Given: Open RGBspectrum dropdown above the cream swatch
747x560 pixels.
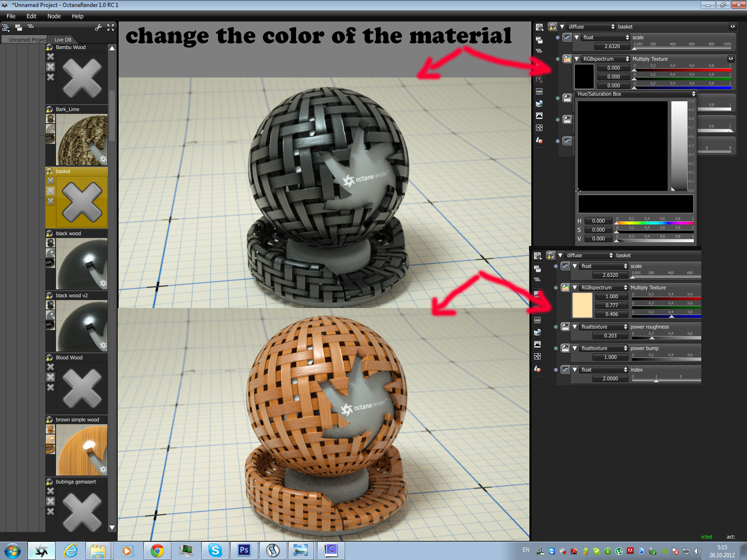Looking at the screenshot, I should point(604,287).
